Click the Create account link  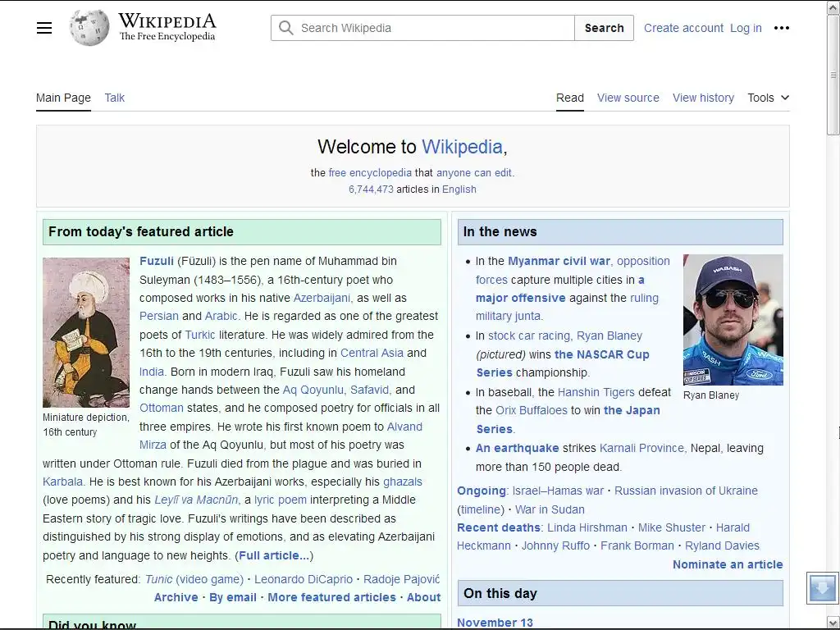tap(683, 28)
